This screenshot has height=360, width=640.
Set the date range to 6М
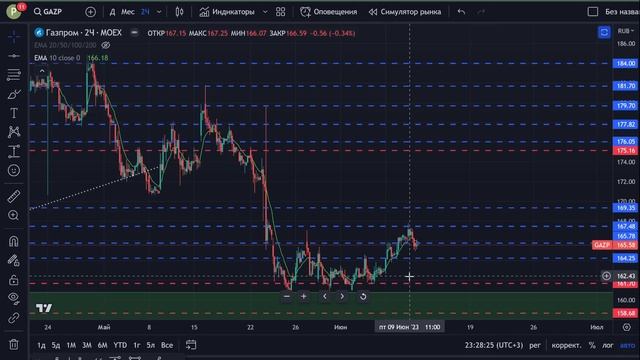click(x=102, y=345)
